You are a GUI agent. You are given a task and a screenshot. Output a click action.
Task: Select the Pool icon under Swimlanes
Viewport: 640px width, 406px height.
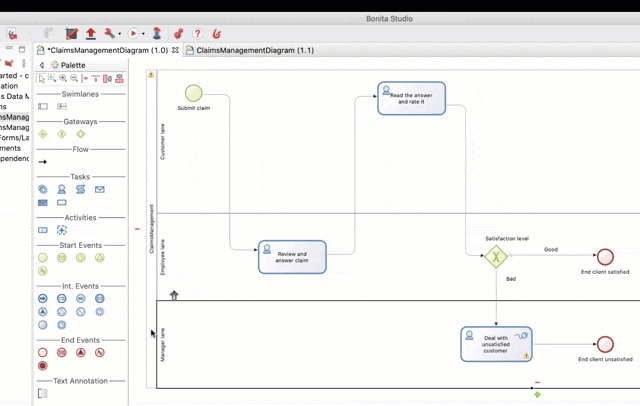43,106
